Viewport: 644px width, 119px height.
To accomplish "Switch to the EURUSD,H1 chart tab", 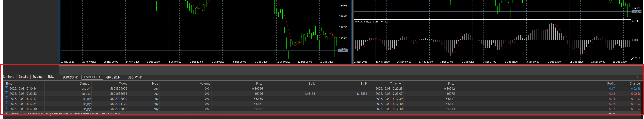I will pos(70,77).
